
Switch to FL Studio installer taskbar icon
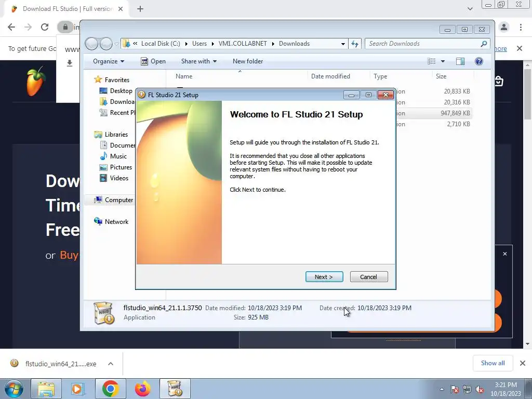175,389
